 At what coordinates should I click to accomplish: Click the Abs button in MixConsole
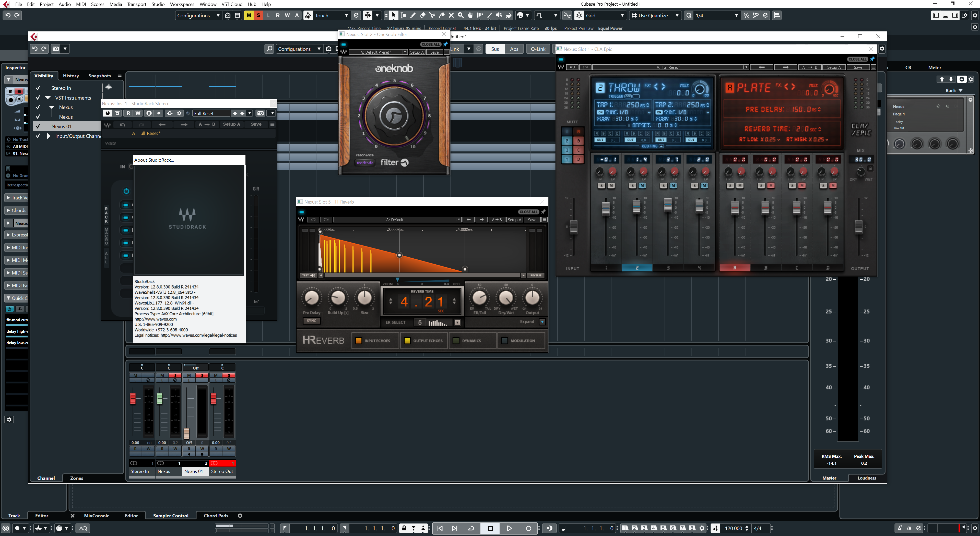pos(514,49)
